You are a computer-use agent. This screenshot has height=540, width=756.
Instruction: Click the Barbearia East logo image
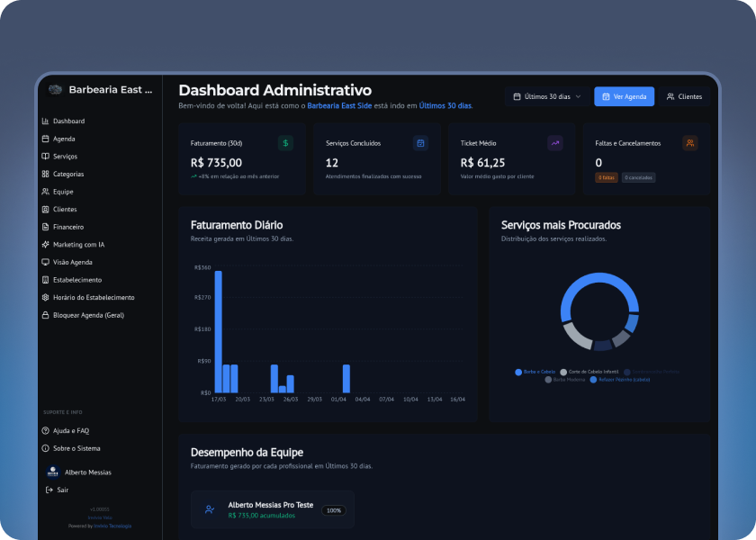pyautogui.click(x=55, y=90)
